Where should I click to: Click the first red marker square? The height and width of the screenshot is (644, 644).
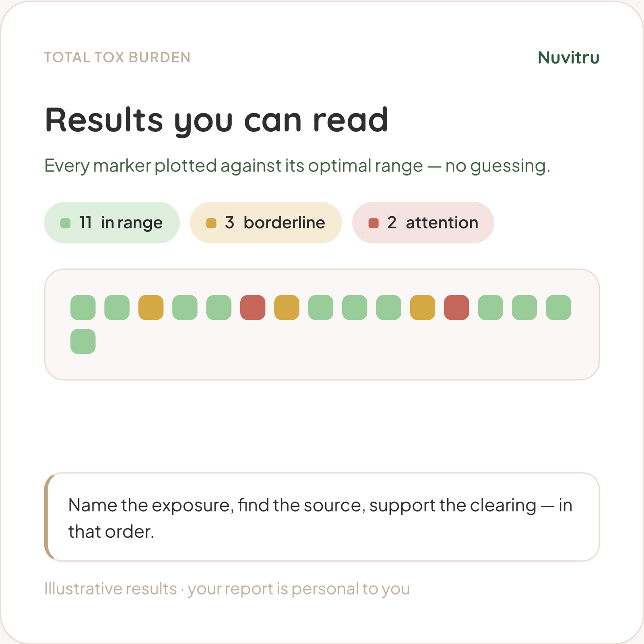[x=253, y=308]
